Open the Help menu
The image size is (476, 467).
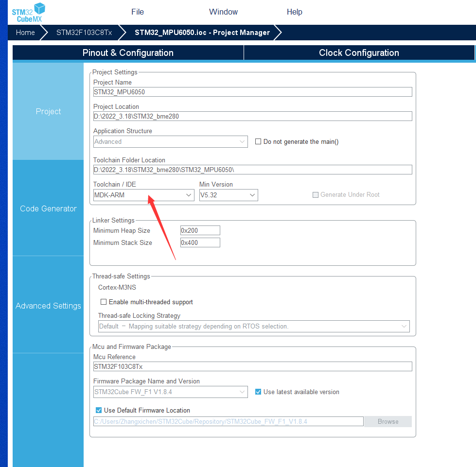295,12
